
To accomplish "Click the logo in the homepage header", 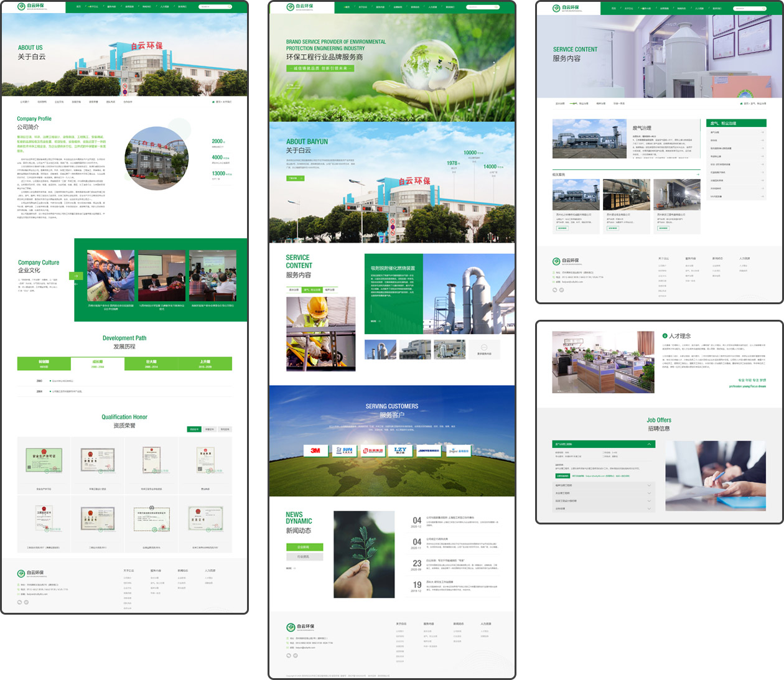I will 300,7.
